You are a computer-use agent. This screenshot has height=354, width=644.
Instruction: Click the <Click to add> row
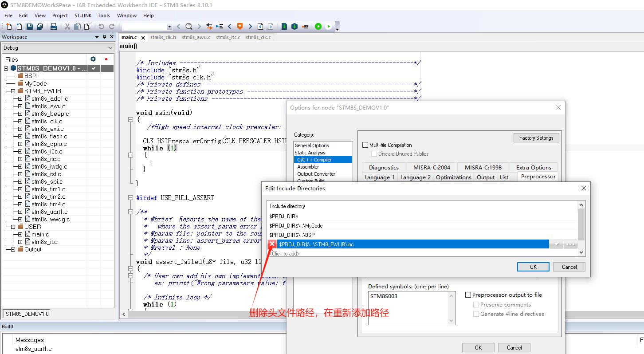(x=422, y=254)
